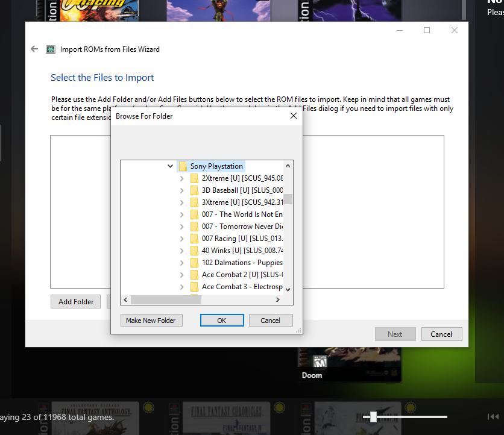504x435 pixels.
Task: Close the Import ROMs wizard window
Action: tap(454, 30)
